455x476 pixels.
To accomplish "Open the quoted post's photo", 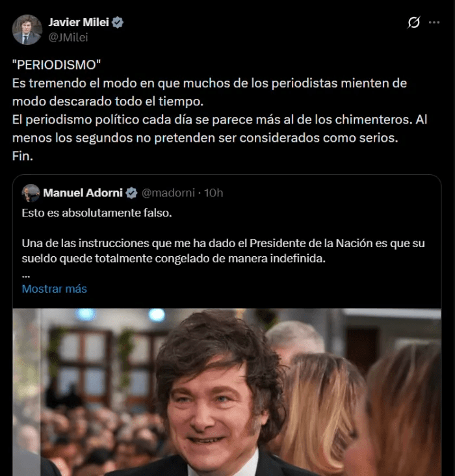I will pyautogui.click(x=226, y=391).
